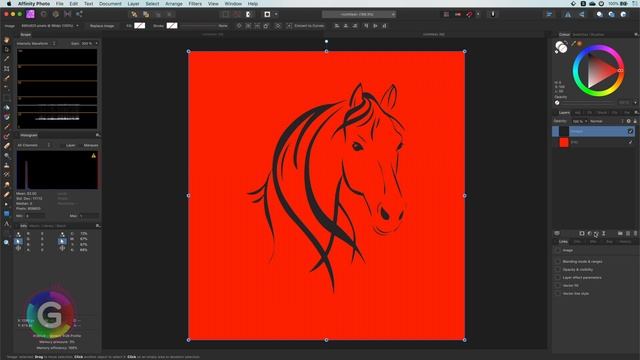
Task: Open the Colour panel options menu
Action: [x=636, y=35]
